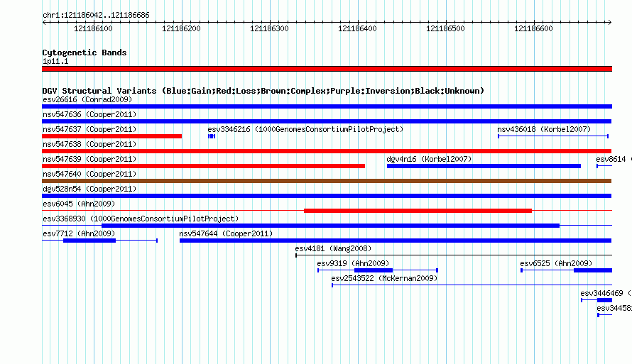Image resolution: width=632 pixels, height=364 pixels.
Task: Open the esv4181 (Wang2008) label
Action: 333,248
